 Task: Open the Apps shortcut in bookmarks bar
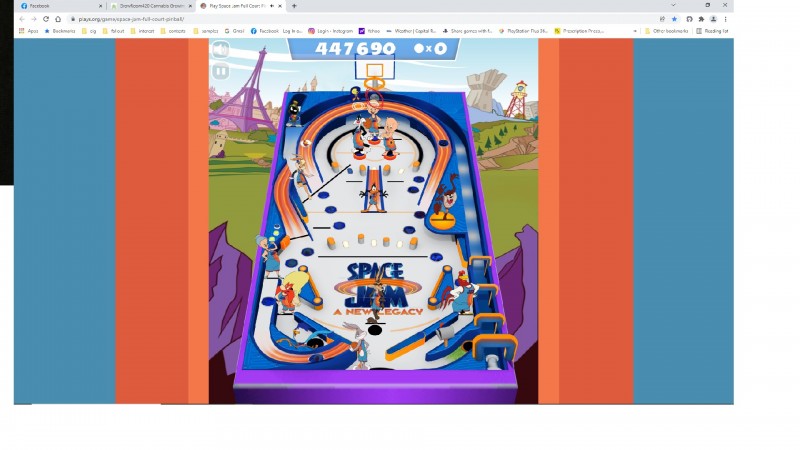point(29,31)
